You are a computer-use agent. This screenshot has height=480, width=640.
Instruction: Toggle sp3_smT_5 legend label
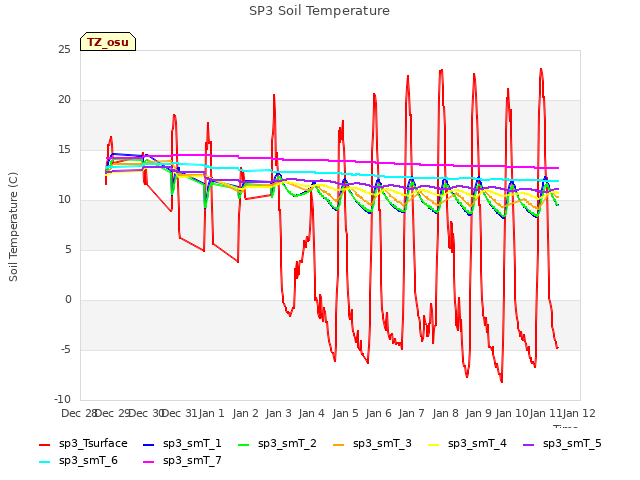(x=572, y=443)
